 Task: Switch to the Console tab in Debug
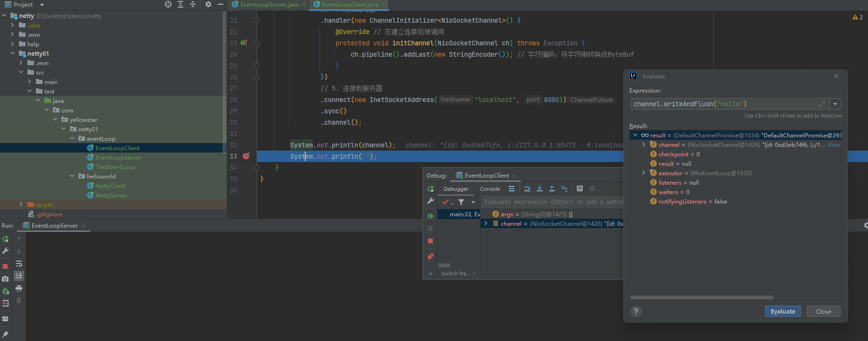pos(490,189)
